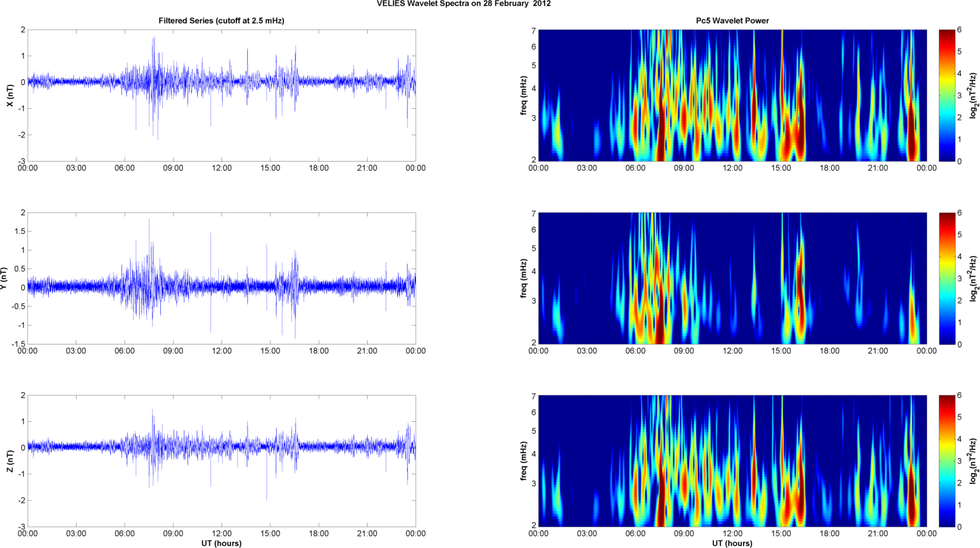This screenshot has width=980, height=548.
Task: Click 'freq (mHz)' label of the middle spectrogram
Action: click(x=523, y=278)
